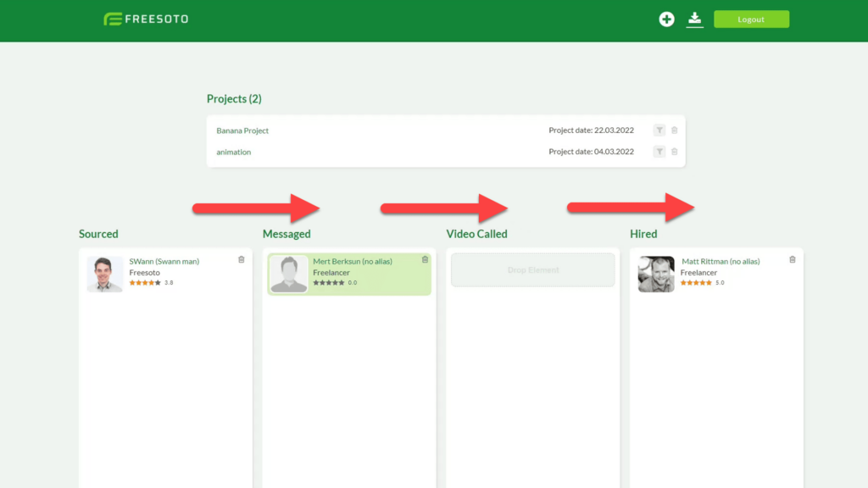The height and width of the screenshot is (488, 868).
Task: Open SWann (Swann man) profile name
Action: pyautogui.click(x=164, y=261)
